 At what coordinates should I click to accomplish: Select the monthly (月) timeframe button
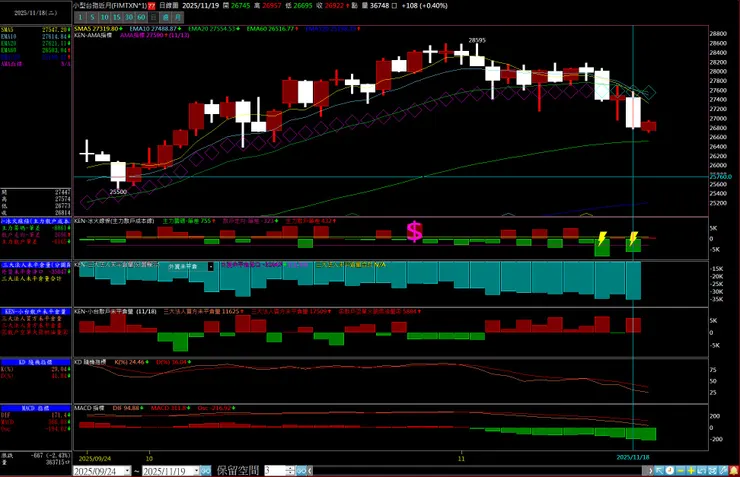(x=177, y=17)
